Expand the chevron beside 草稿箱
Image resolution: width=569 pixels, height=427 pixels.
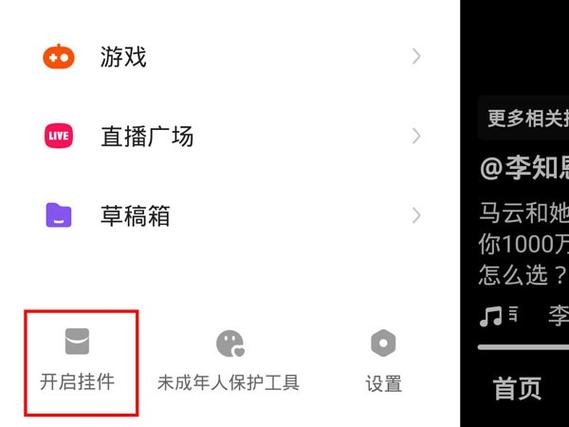tap(417, 215)
